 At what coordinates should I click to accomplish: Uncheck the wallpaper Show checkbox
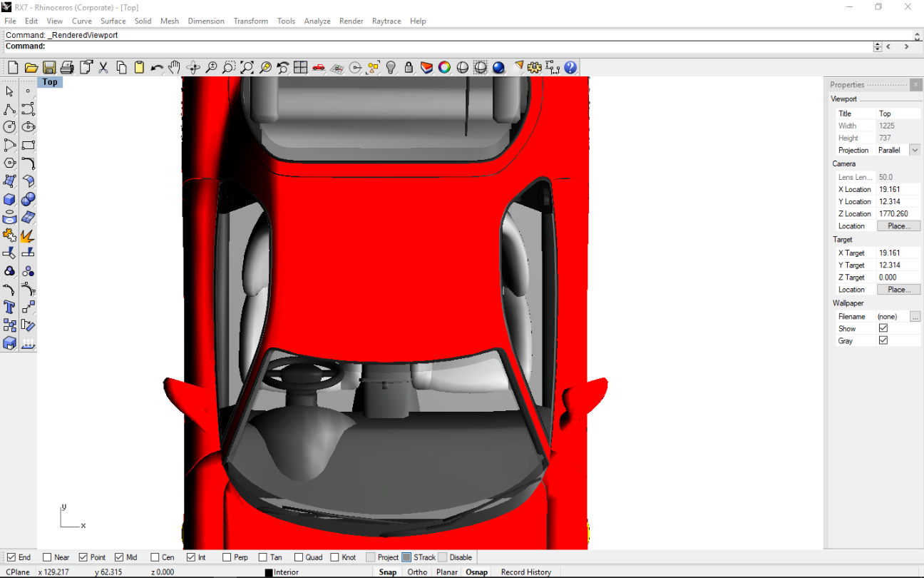click(x=883, y=328)
